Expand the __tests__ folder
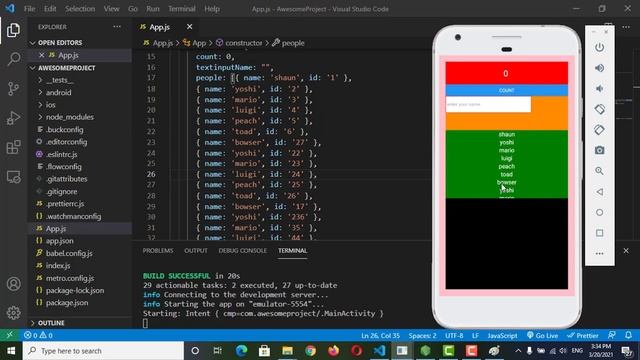The width and height of the screenshot is (640, 360). pyautogui.click(x=59, y=80)
